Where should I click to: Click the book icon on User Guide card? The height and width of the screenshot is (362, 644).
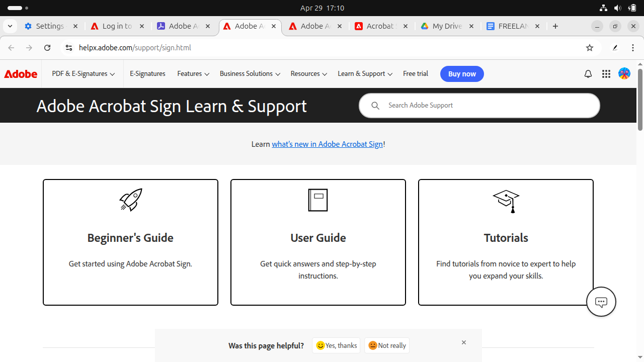coord(318,200)
